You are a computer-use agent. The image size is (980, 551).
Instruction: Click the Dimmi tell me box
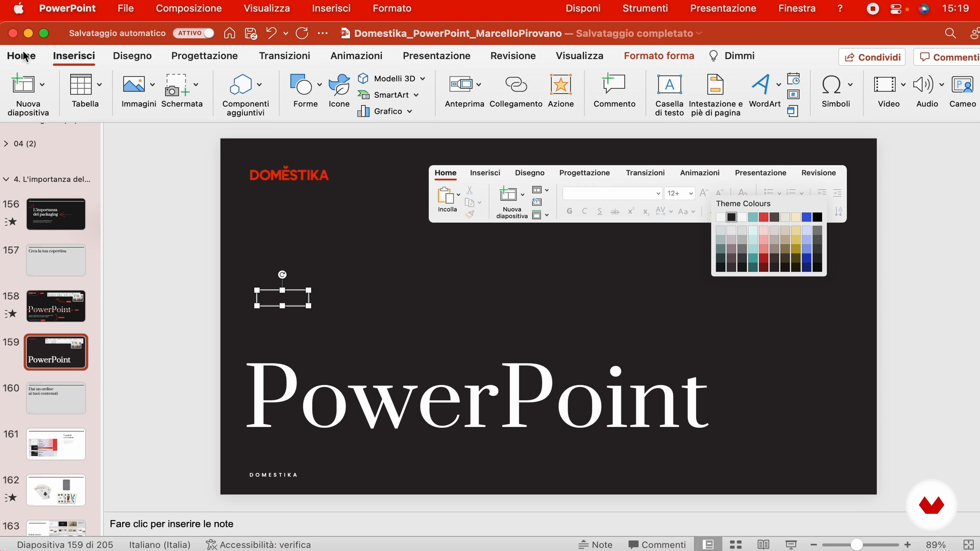pos(732,56)
